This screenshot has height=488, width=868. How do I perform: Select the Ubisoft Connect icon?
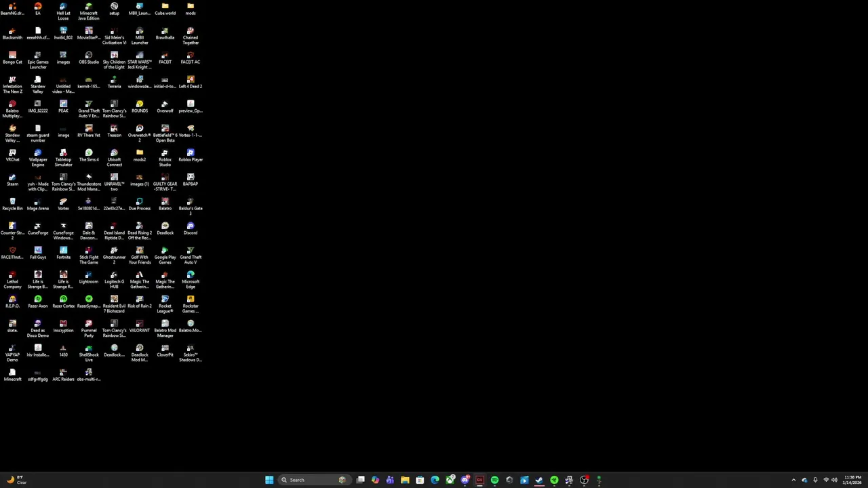(x=114, y=158)
